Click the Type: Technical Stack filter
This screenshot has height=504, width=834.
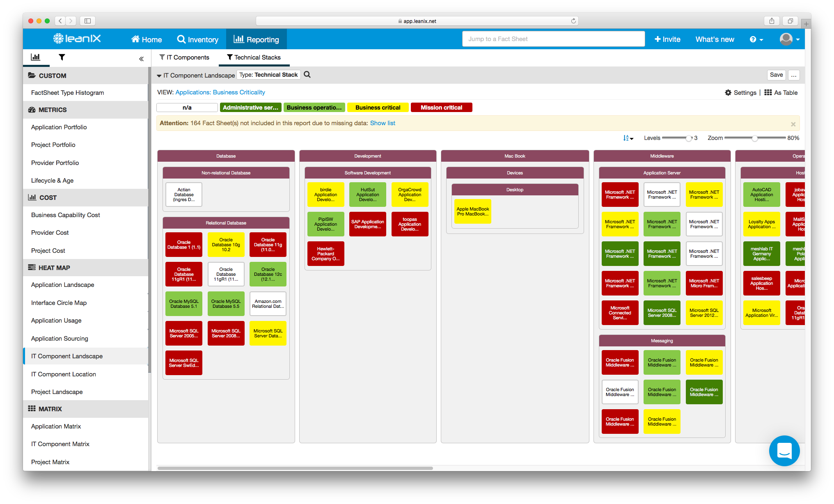268,75
